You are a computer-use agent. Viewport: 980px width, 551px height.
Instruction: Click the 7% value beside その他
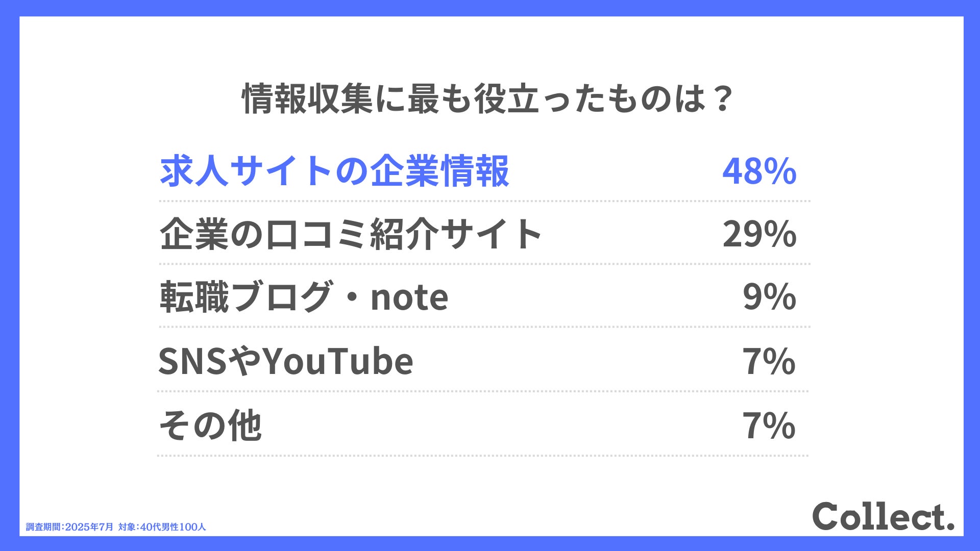(x=769, y=425)
